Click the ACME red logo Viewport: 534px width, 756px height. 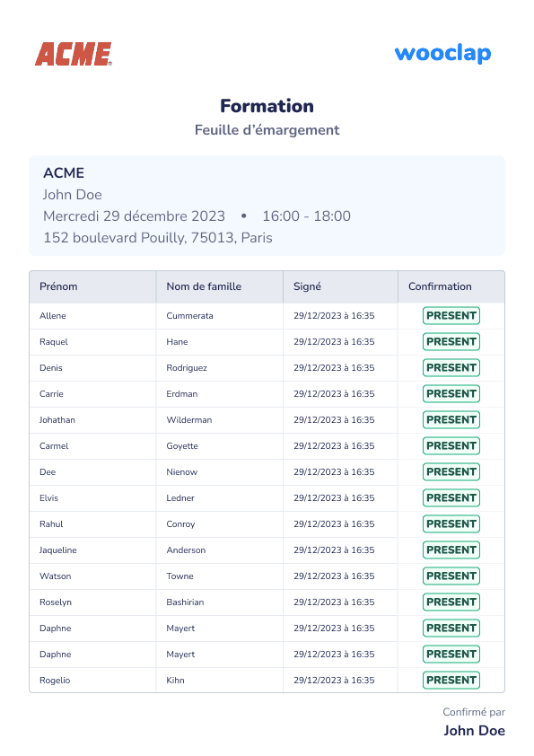[x=74, y=54]
